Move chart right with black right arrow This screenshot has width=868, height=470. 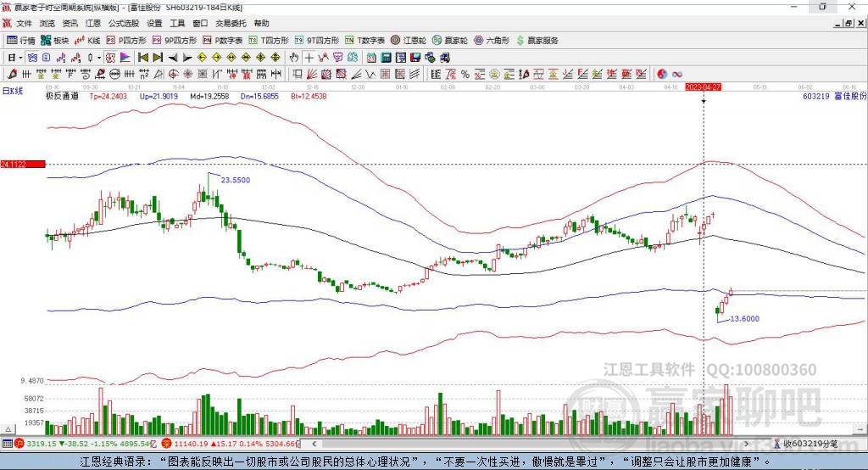[187, 58]
